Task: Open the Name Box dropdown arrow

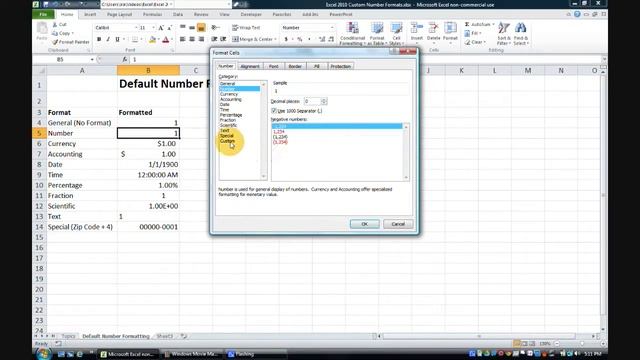Action: 92,60
